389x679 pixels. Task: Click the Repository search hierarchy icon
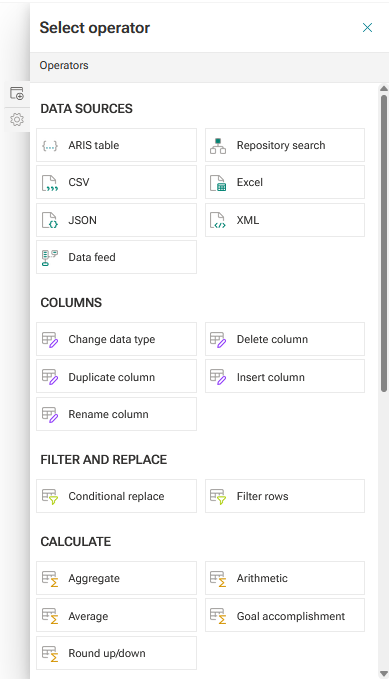[218, 146]
